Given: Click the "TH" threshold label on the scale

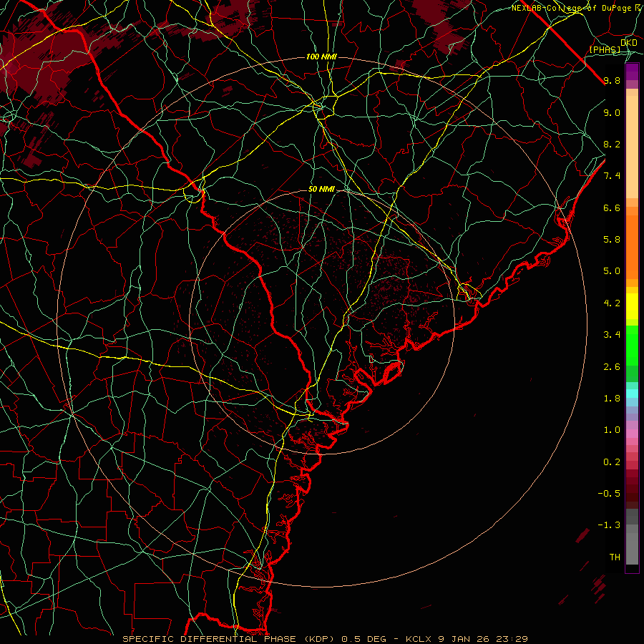Looking at the screenshot, I should 615,557.
